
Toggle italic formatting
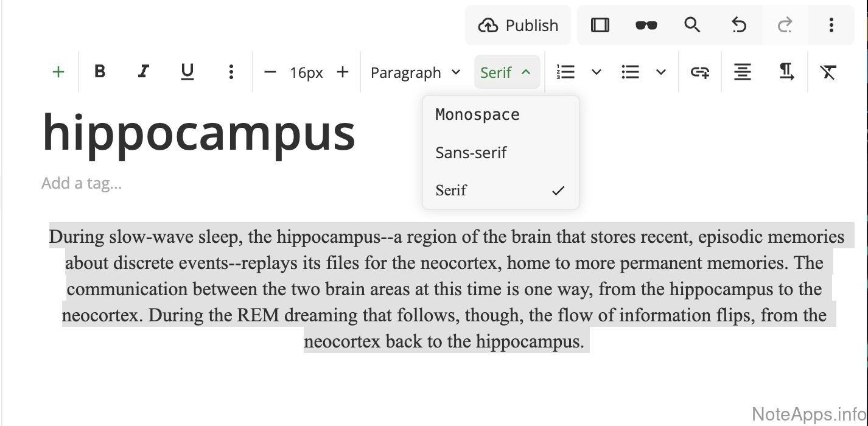[144, 72]
